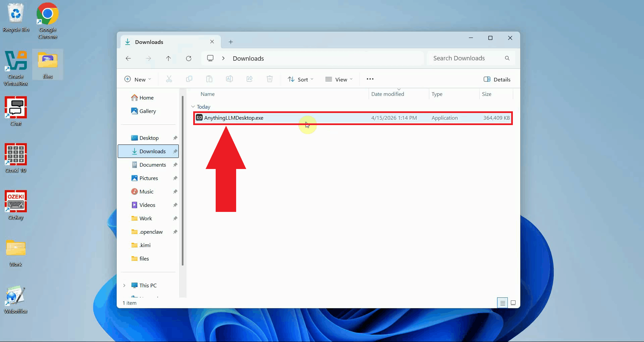
Task: Toggle the Details pane button
Action: pyautogui.click(x=497, y=79)
